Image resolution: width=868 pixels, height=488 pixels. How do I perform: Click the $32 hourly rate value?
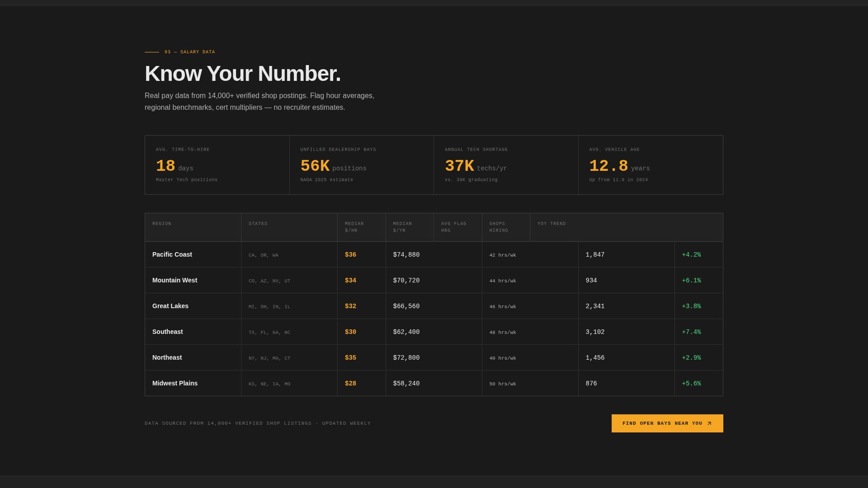[350, 306]
